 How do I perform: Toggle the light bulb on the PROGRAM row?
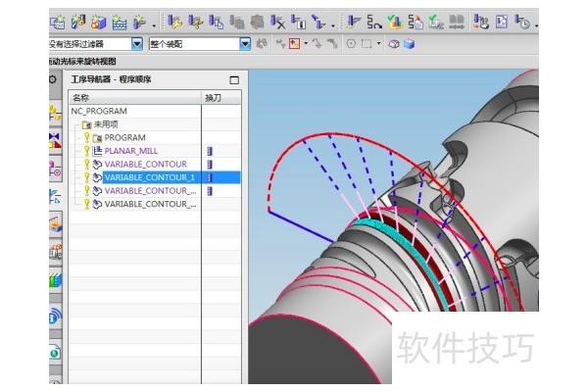[x=86, y=137]
